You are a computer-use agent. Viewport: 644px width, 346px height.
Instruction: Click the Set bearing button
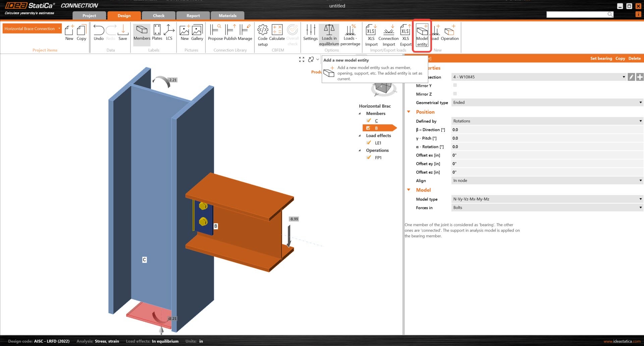pos(601,58)
